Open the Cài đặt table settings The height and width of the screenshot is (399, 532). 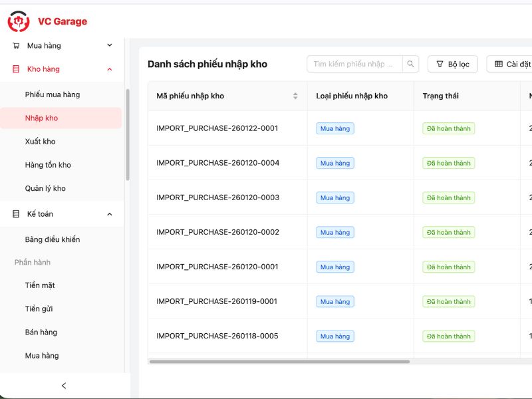[x=512, y=64]
